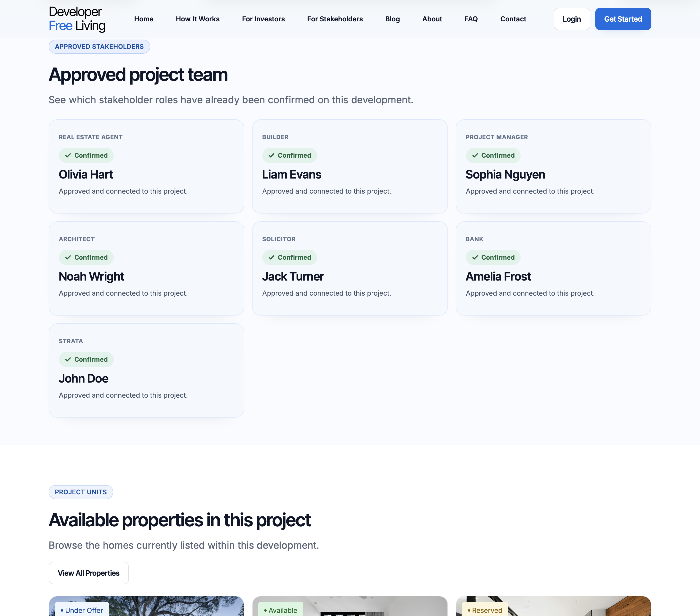Click the Reserved status tag
The height and width of the screenshot is (616, 700).
click(x=485, y=609)
